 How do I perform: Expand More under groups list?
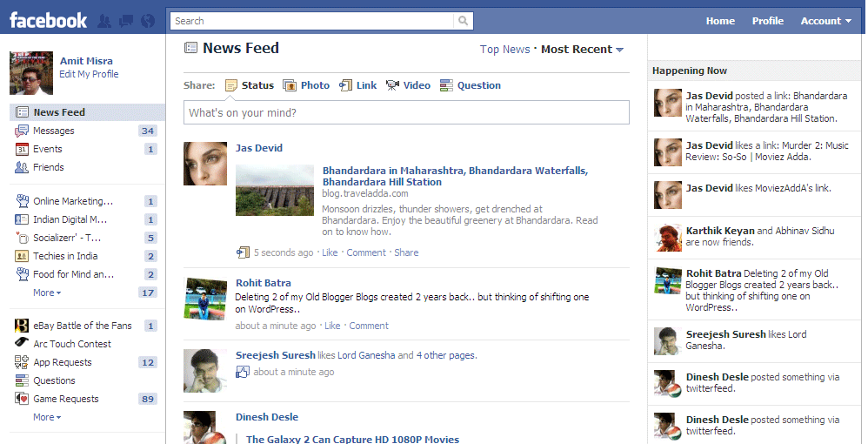pyautogui.click(x=47, y=293)
